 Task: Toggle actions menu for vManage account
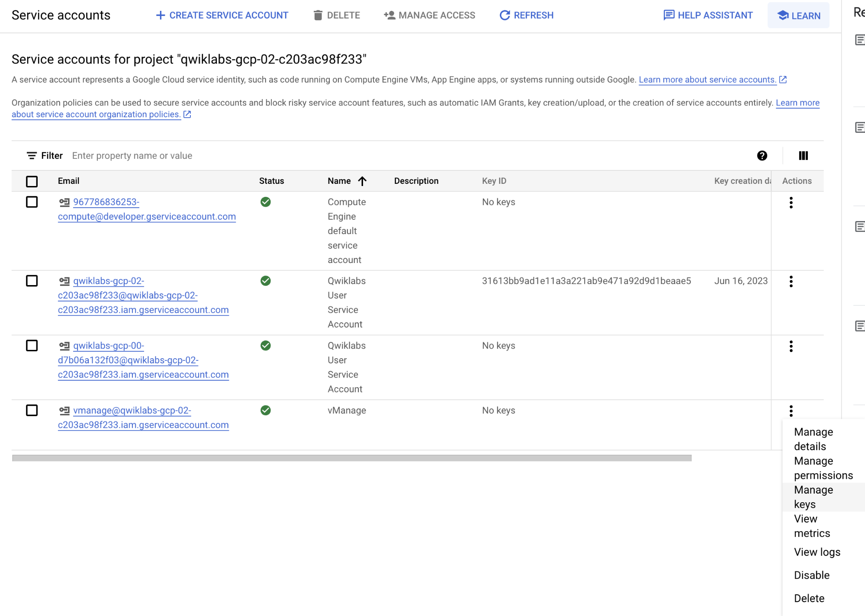pyautogui.click(x=791, y=411)
